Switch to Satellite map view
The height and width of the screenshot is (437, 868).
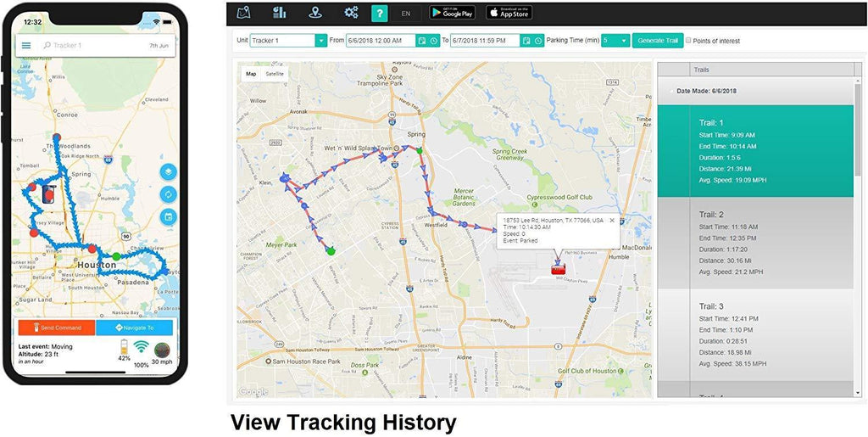pyautogui.click(x=275, y=74)
